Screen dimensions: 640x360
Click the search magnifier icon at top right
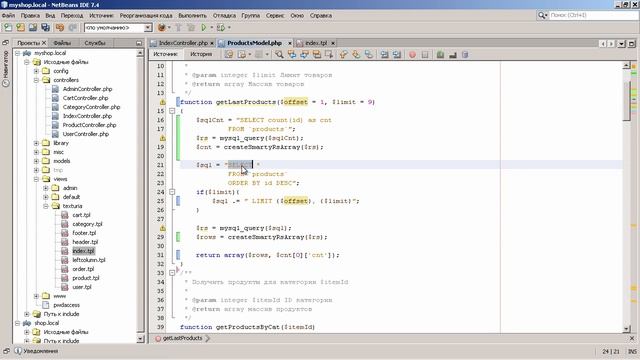(542, 15)
